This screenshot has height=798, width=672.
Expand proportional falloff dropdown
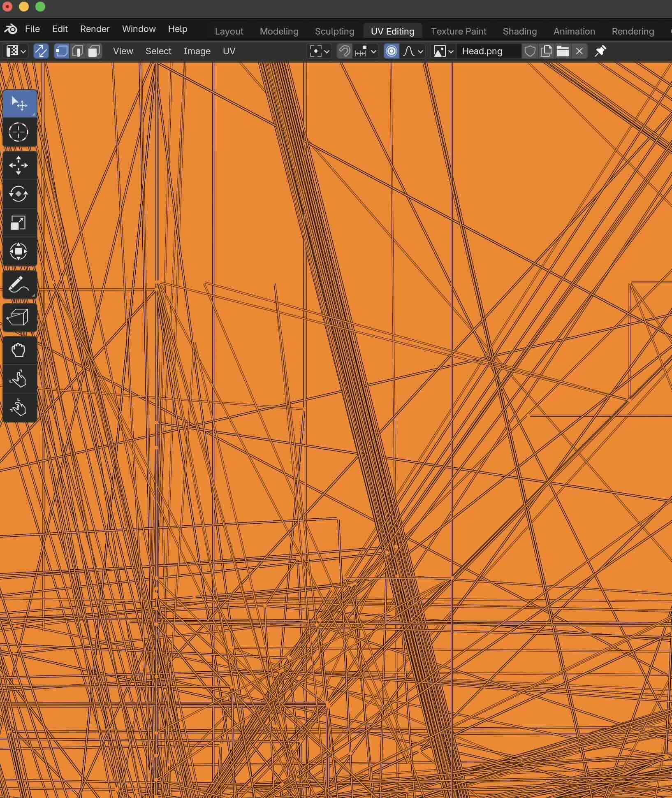click(413, 51)
